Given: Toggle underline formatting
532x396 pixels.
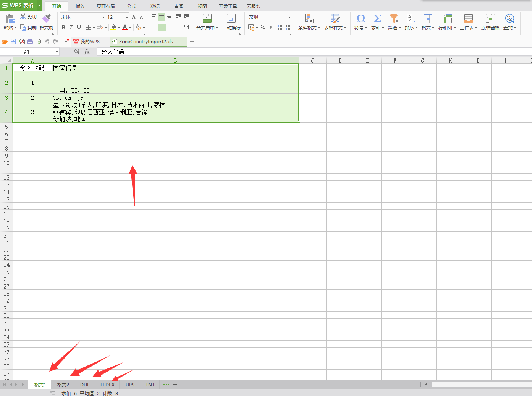Looking at the screenshot, I should (x=79, y=28).
